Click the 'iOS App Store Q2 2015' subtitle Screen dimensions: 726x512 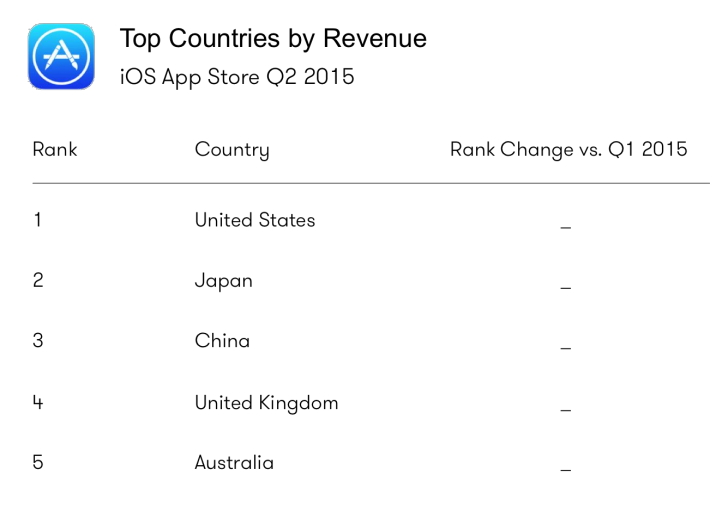(x=237, y=76)
